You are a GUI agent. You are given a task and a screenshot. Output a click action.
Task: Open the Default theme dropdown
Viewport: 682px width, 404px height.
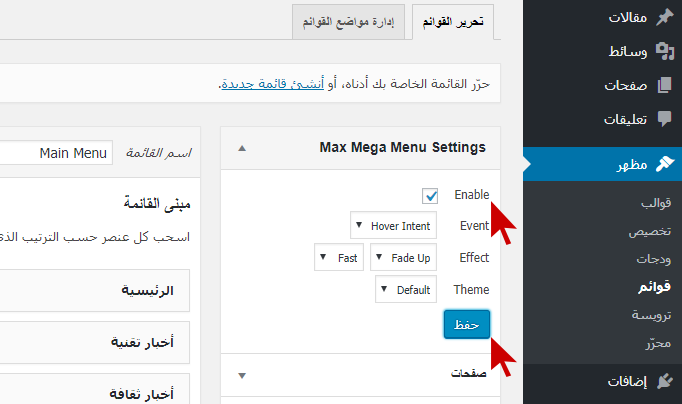(406, 289)
